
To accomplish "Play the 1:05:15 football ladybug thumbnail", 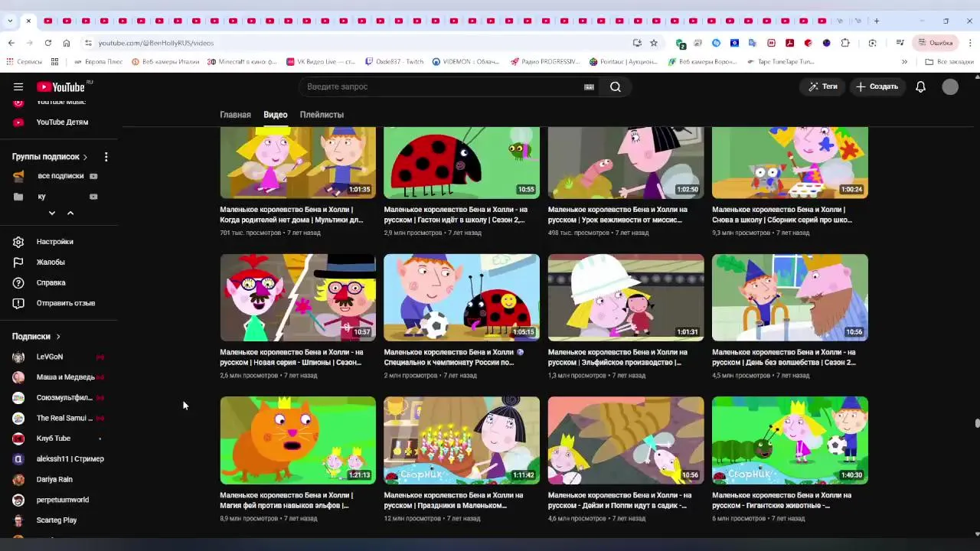I will pos(462,298).
